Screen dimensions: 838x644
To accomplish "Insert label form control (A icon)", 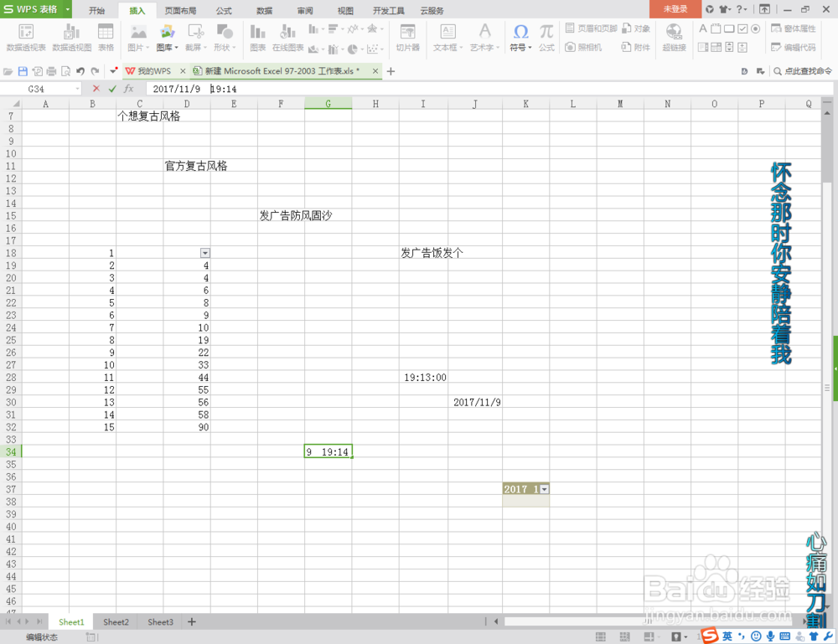I will click(703, 28).
